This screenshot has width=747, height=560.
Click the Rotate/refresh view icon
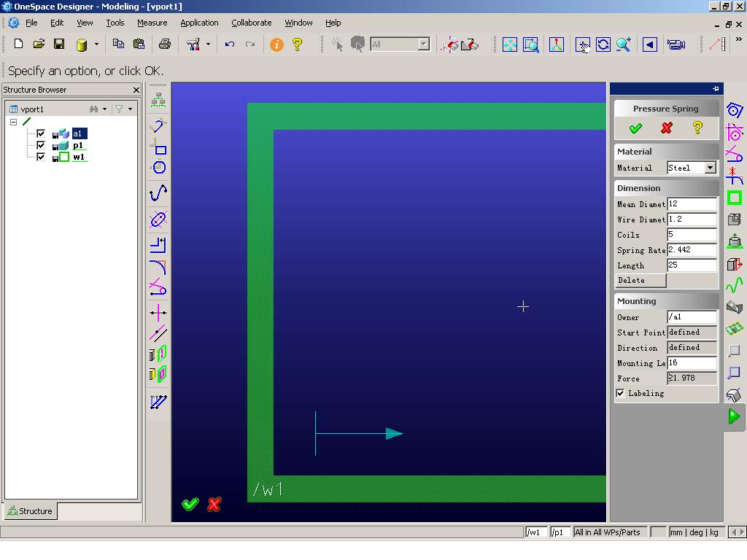603,44
